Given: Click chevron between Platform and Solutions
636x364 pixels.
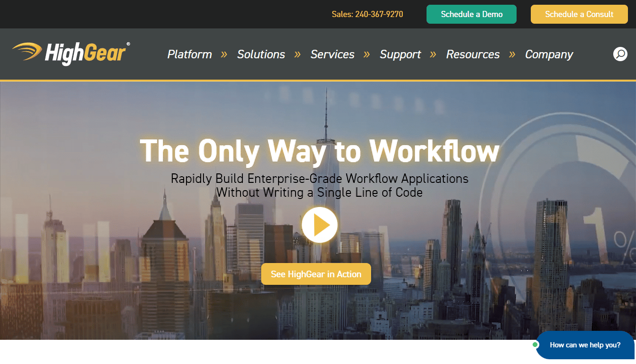Looking at the screenshot, I should click(x=224, y=55).
